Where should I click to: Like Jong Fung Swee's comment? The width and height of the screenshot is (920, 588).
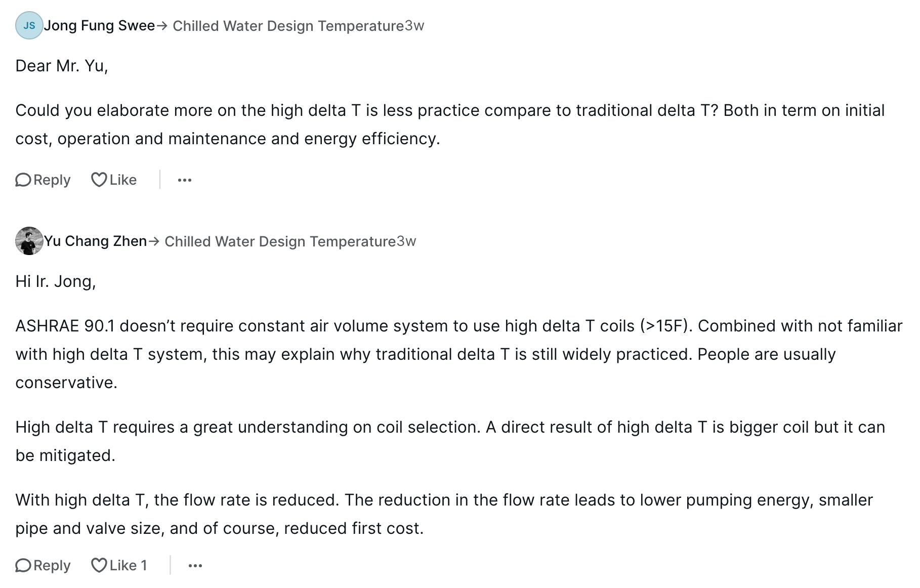114,179
